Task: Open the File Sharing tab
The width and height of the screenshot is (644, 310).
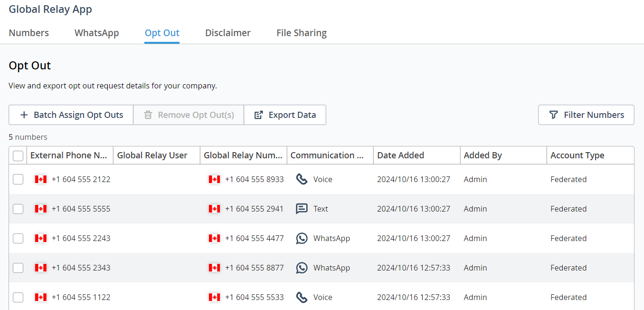Action: pyautogui.click(x=302, y=33)
